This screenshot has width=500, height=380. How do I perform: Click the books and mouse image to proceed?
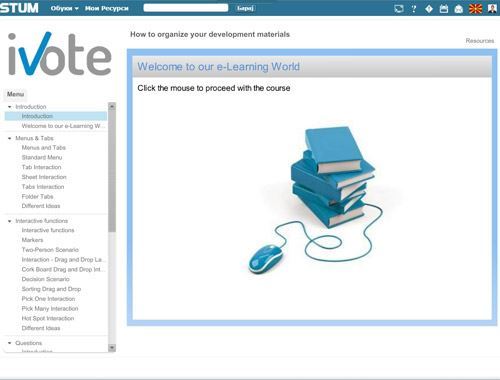coord(316,200)
